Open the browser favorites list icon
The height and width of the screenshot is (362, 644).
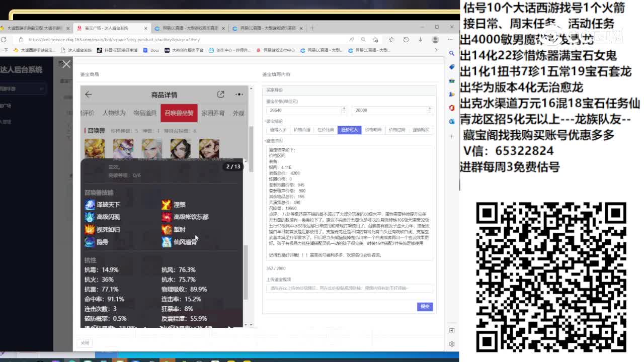pos(391,40)
